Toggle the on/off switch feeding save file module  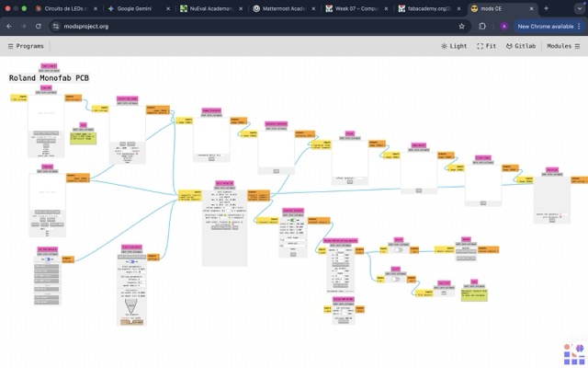point(396,279)
